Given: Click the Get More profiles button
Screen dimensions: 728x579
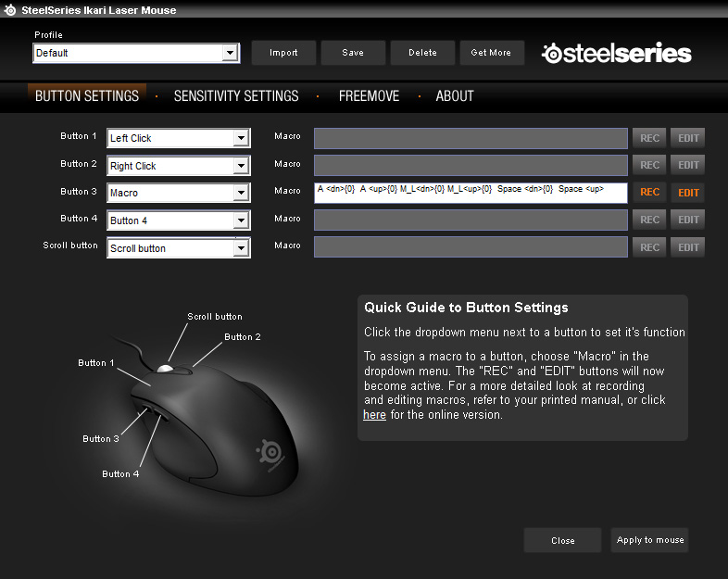Looking at the screenshot, I should pyautogui.click(x=492, y=53).
